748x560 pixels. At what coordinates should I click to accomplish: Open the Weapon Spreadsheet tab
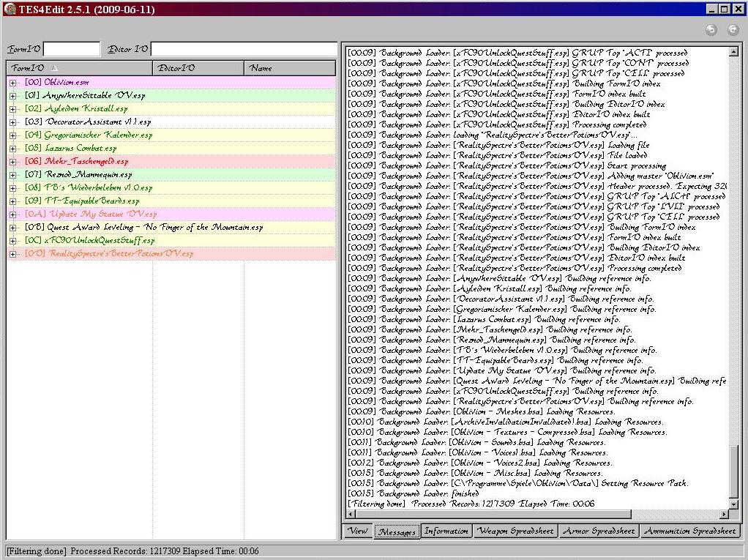pyautogui.click(x=515, y=531)
